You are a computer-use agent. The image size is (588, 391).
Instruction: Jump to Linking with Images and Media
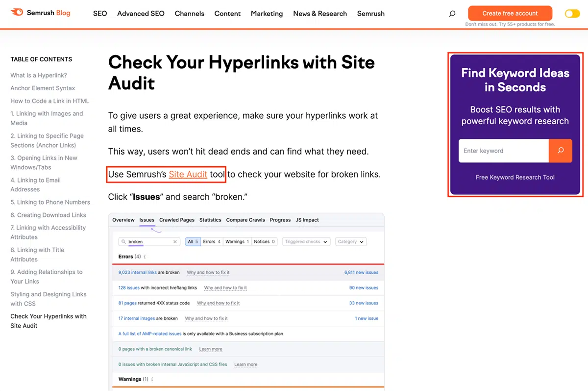point(47,118)
